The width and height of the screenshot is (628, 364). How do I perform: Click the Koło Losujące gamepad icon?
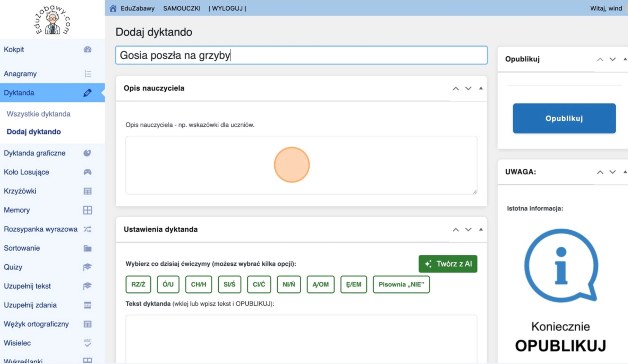click(87, 172)
